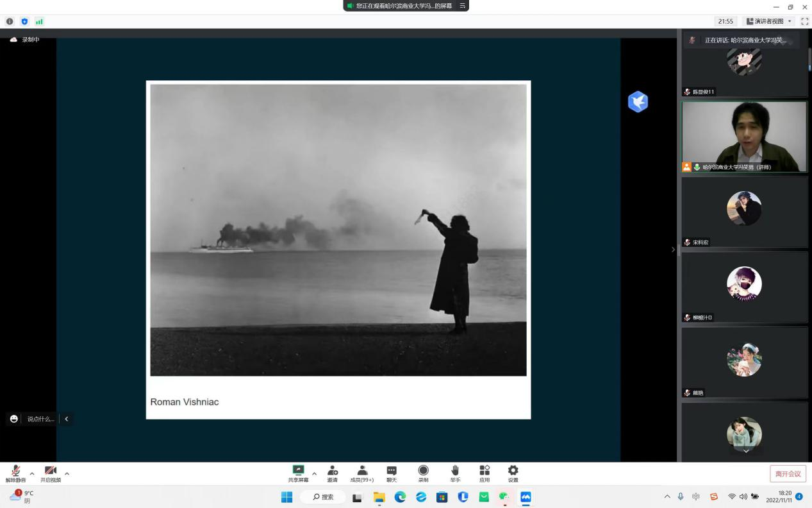Click the record (录制) icon

click(x=423, y=473)
